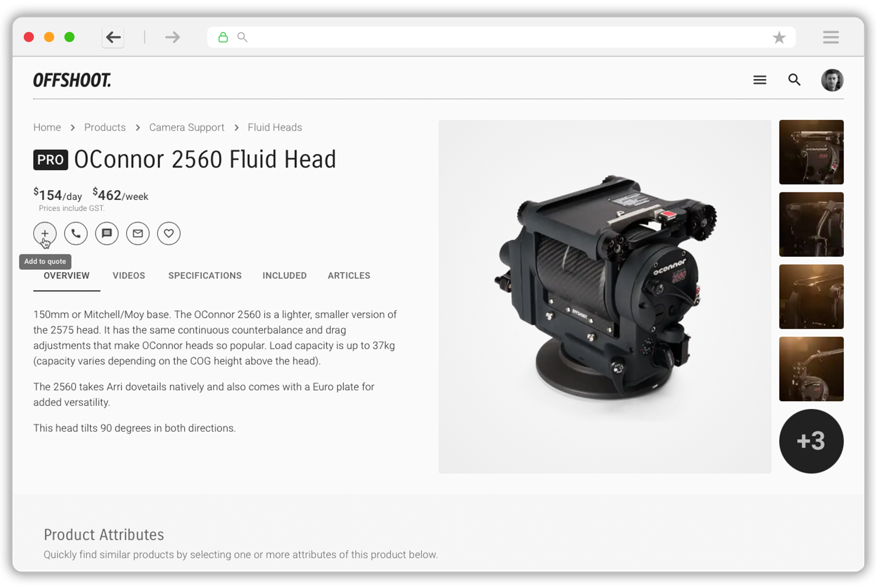Click the Add to quote plus icon
This screenshot has width=876, height=588.
click(x=45, y=234)
